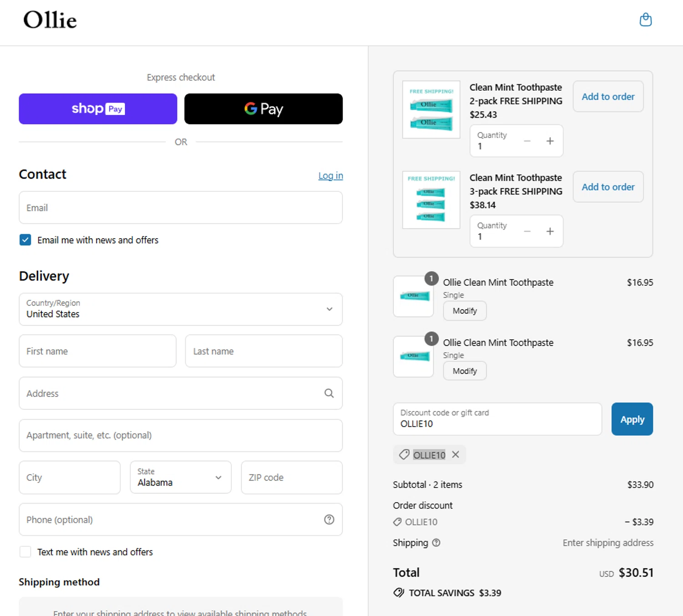Click the discount amount − $3.39

[x=639, y=522]
